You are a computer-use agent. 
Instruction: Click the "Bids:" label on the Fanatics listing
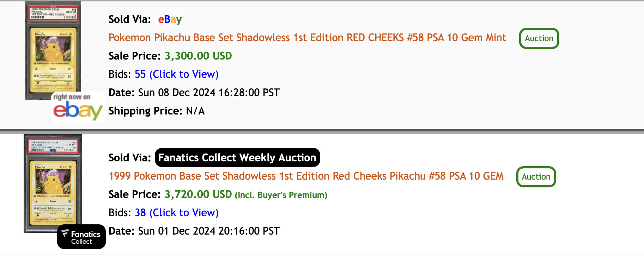pyautogui.click(x=120, y=213)
